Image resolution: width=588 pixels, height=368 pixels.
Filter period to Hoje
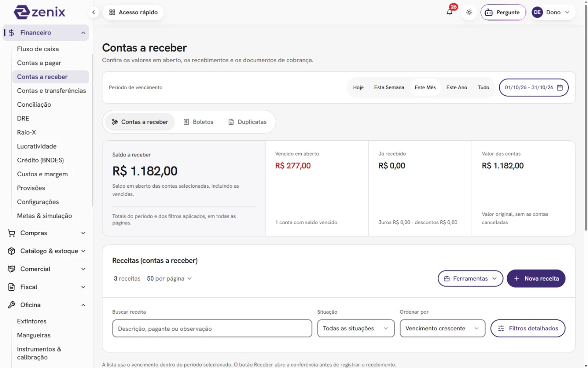[358, 87]
